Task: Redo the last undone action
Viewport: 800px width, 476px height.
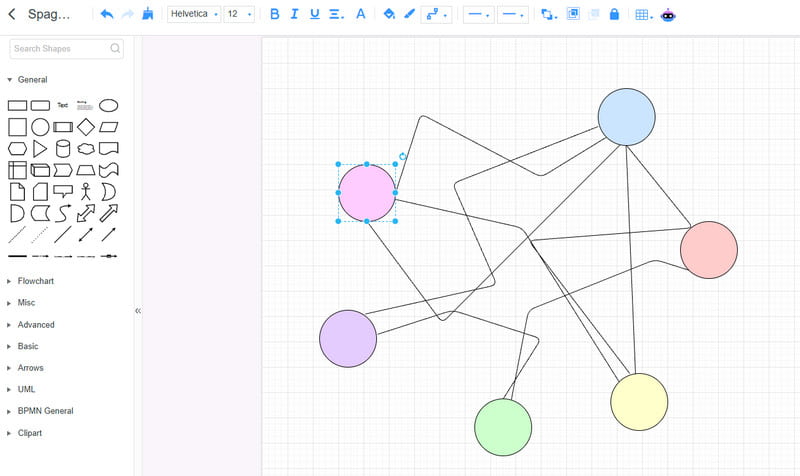Action: [x=128, y=14]
